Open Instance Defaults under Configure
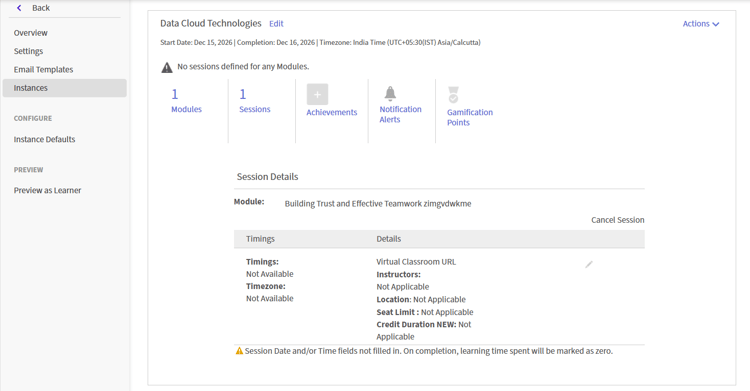The height and width of the screenshot is (391, 750). click(x=44, y=139)
